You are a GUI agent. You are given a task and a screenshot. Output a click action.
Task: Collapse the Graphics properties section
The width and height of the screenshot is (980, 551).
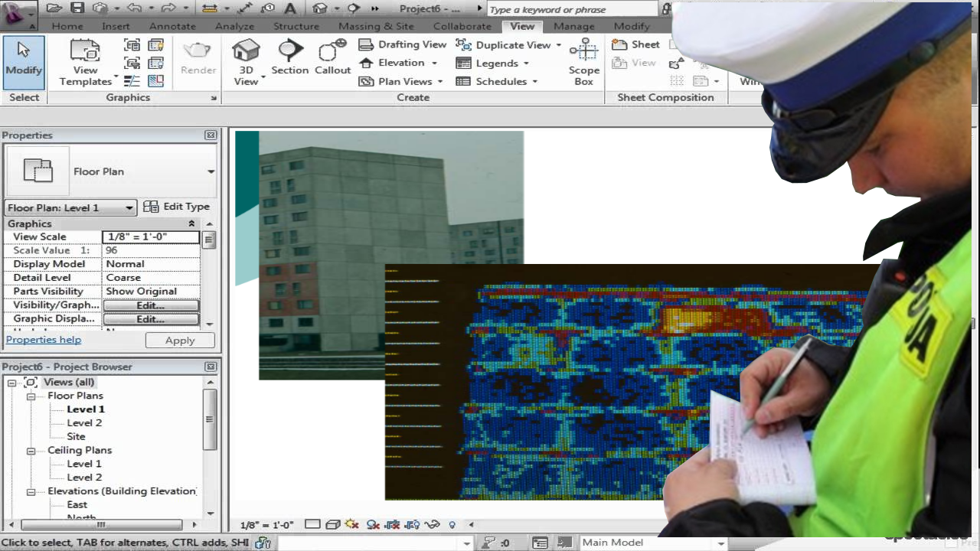(191, 223)
